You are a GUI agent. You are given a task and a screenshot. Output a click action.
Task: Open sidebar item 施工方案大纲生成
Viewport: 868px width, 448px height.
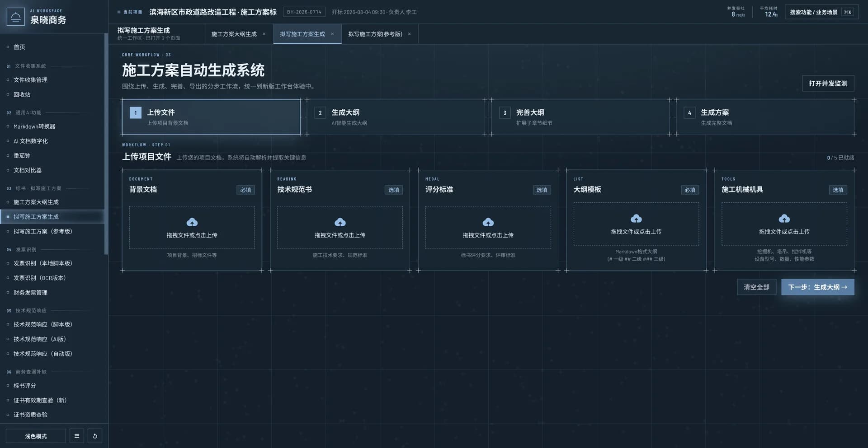pos(52,202)
